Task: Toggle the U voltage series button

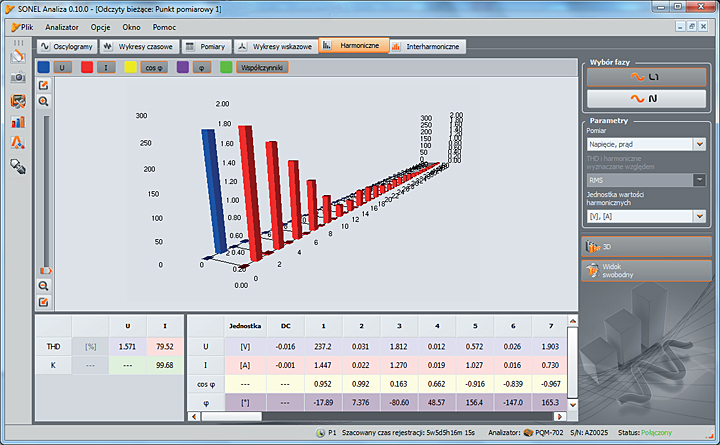Action: [63, 67]
